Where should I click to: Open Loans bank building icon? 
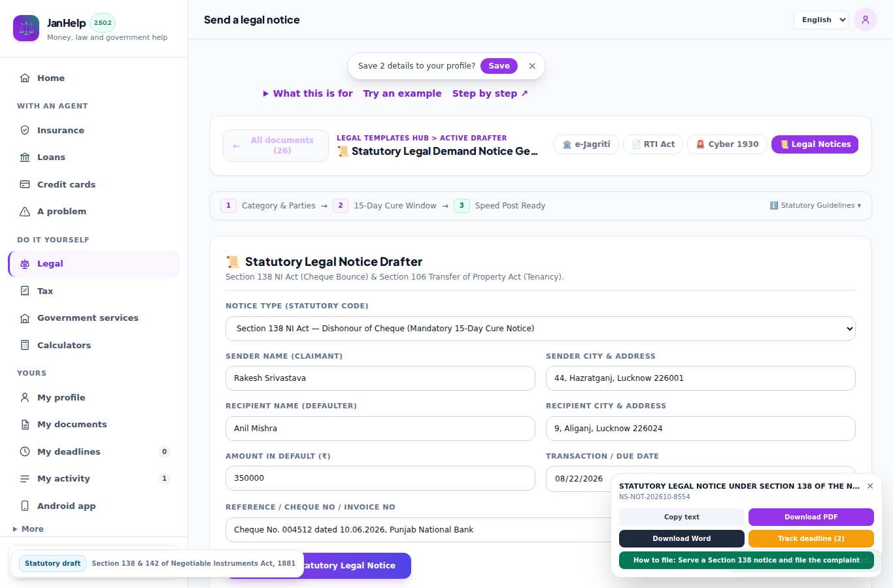tap(25, 157)
